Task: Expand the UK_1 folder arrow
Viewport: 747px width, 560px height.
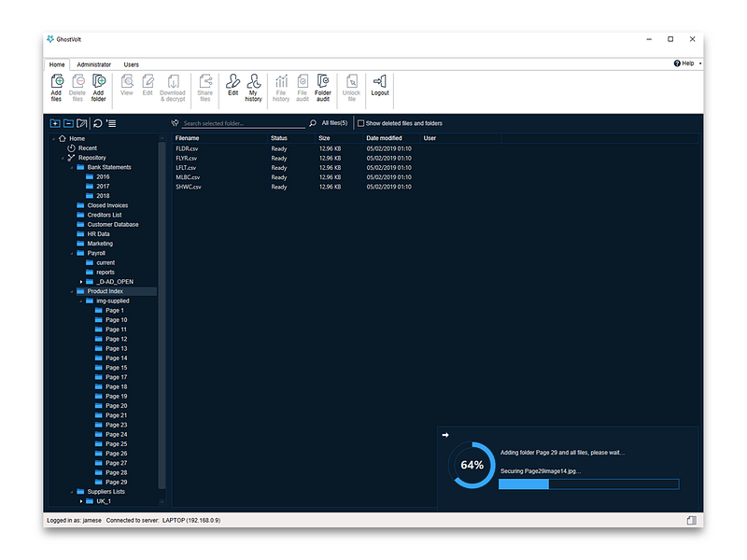Action: pos(81,501)
